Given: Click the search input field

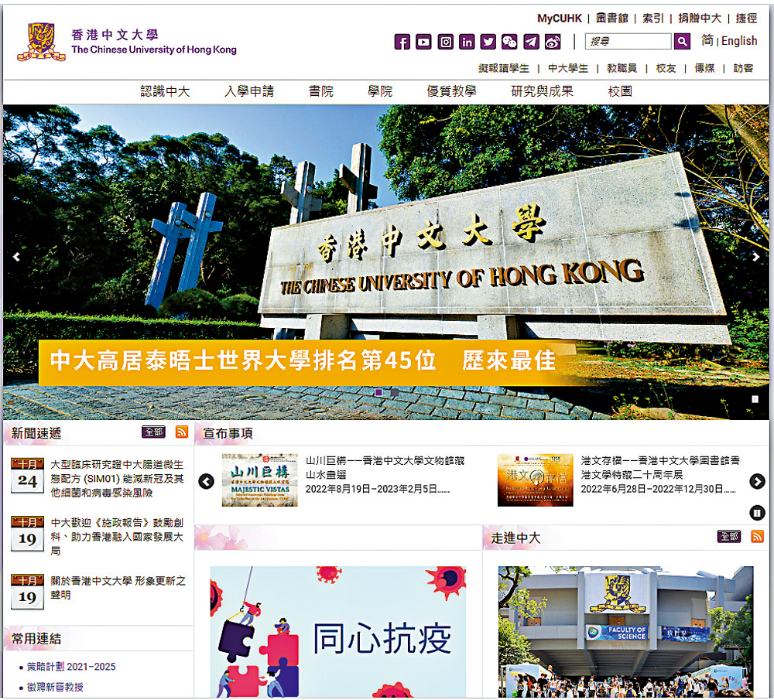Looking at the screenshot, I should click(628, 42).
